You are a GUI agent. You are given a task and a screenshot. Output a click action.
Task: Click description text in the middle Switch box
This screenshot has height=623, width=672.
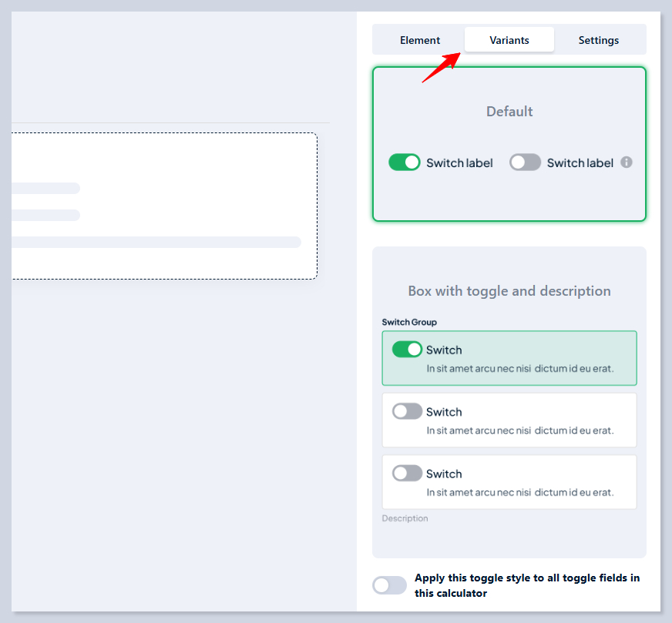(x=520, y=430)
